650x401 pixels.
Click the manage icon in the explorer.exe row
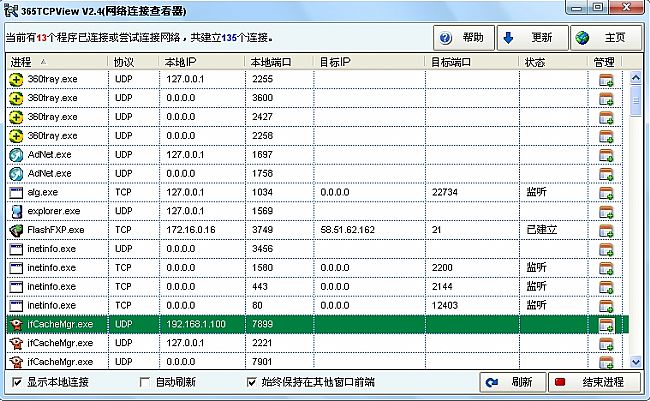tap(606, 212)
